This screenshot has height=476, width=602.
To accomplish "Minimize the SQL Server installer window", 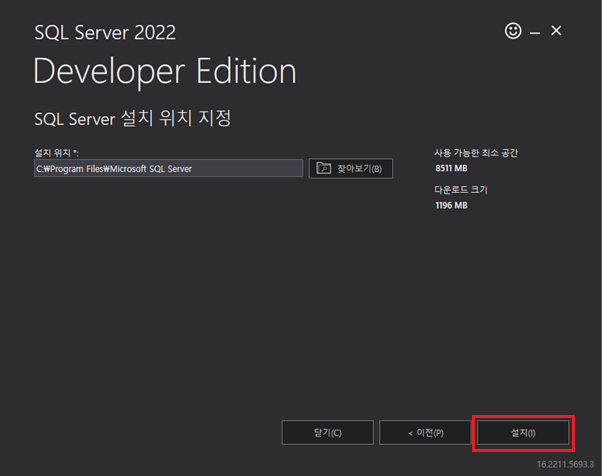I will tap(535, 33).
